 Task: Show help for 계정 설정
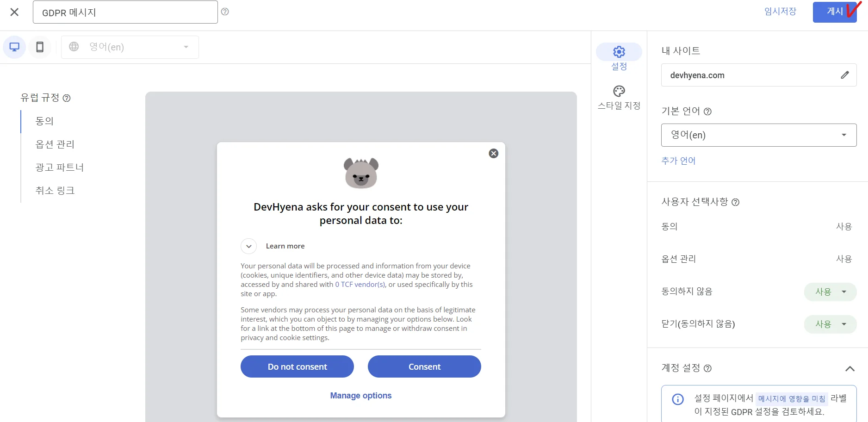tap(707, 368)
